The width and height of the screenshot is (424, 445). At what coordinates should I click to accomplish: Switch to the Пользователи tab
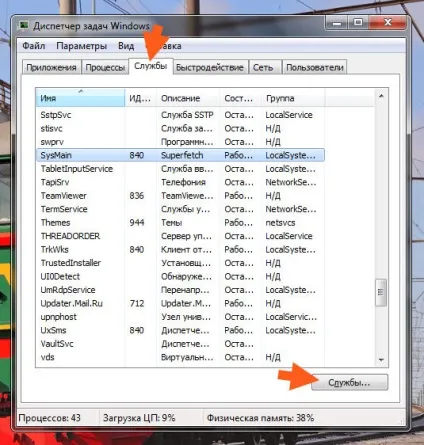pyautogui.click(x=315, y=67)
